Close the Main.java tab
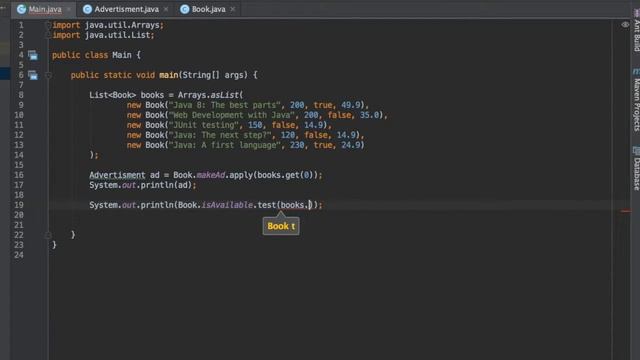Screen dimensions: 640x360 pos(69,9)
